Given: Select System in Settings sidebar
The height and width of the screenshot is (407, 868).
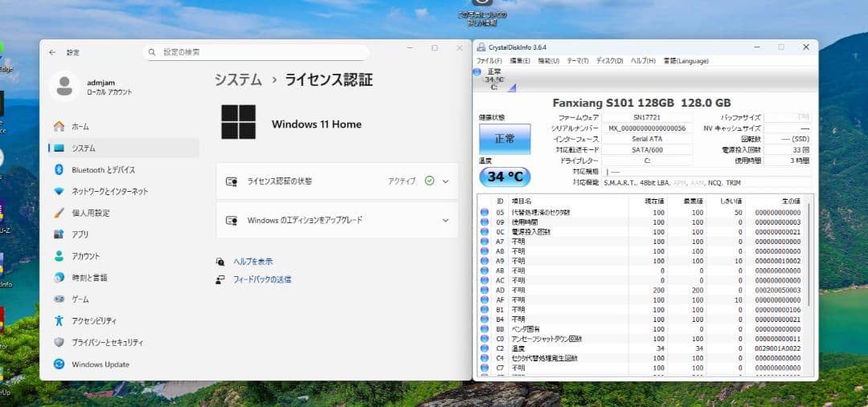Looking at the screenshot, I should [123, 149].
